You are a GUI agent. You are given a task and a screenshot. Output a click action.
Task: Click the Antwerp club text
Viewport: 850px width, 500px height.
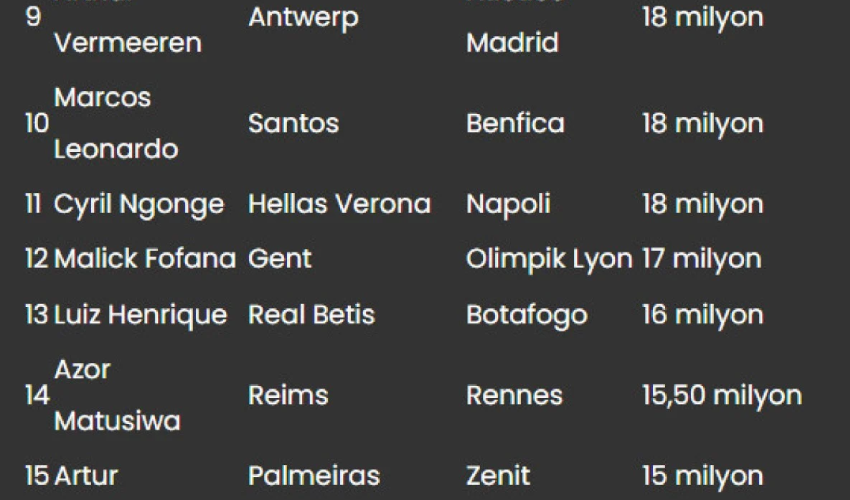coord(303,18)
